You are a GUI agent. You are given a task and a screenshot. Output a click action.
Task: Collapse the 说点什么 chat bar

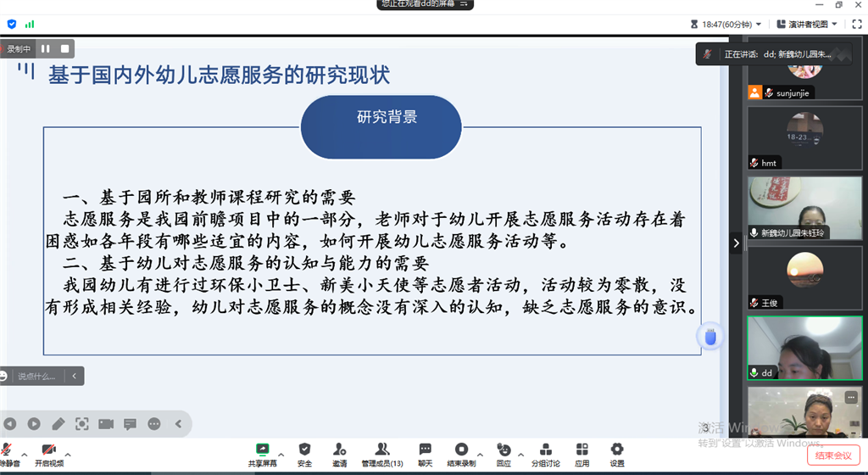(x=75, y=377)
